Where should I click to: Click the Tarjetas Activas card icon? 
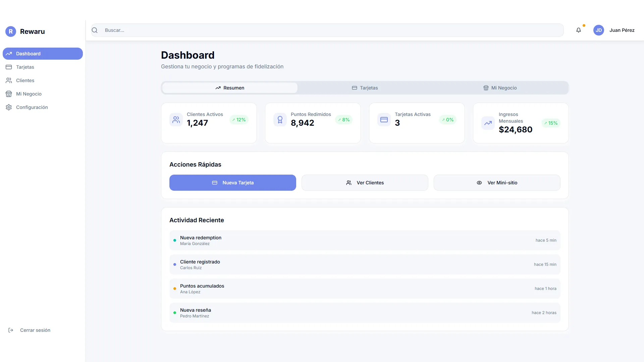(384, 120)
